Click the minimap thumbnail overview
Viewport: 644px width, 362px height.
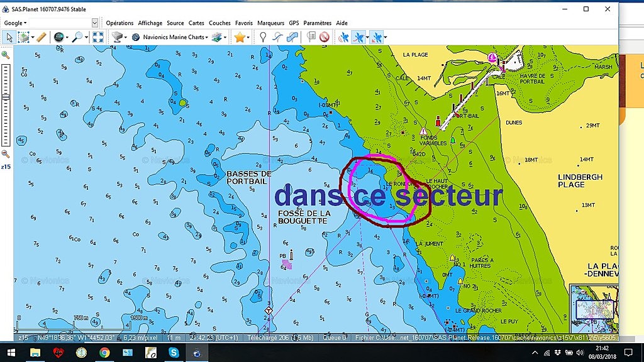(594, 309)
